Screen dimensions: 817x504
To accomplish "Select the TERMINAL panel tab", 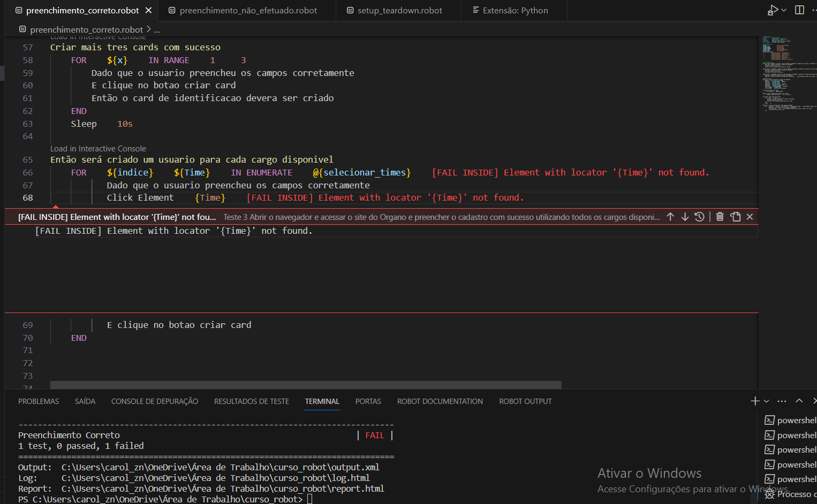I will click(322, 401).
